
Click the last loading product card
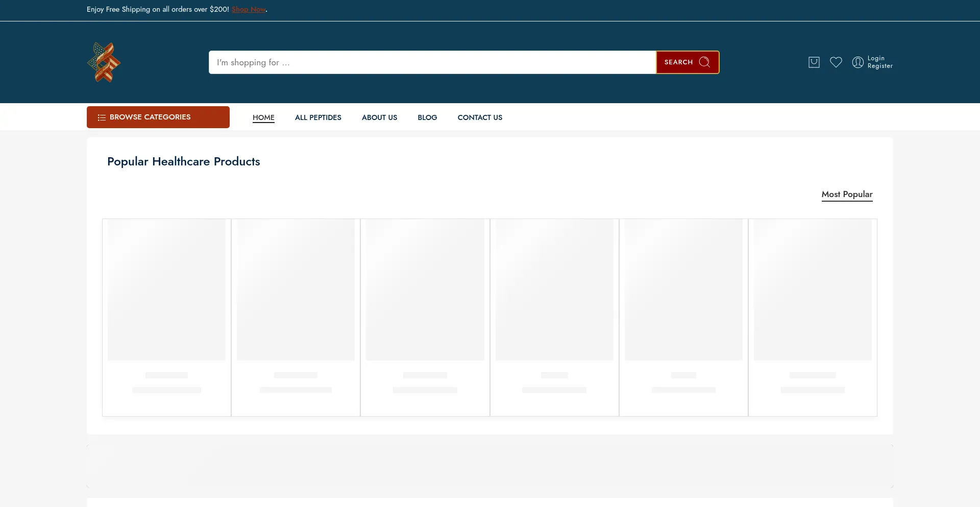[x=813, y=317]
